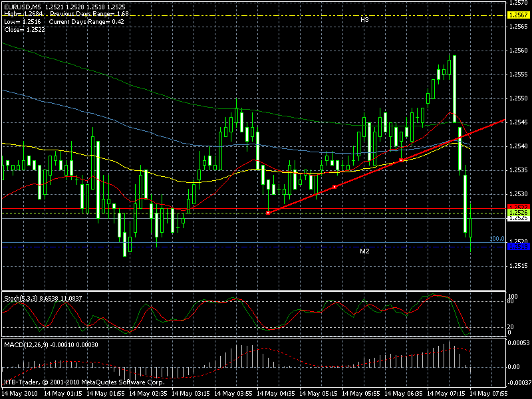The width and height of the screenshot is (532, 399).
Task: Click the Low= 1.2516 readout
Action: [23, 22]
